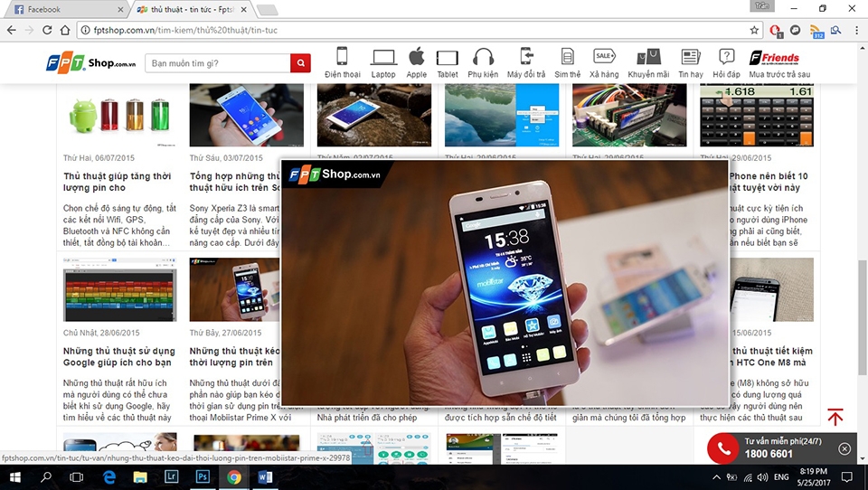This screenshot has height=490, width=868.
Task: Open the RAM circuit board thumbnail
Action: [629, 115]
